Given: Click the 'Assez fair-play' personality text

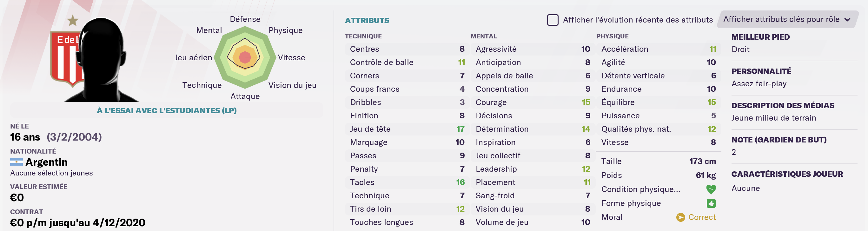Looking at the screenshot, I should pos(759,83).
